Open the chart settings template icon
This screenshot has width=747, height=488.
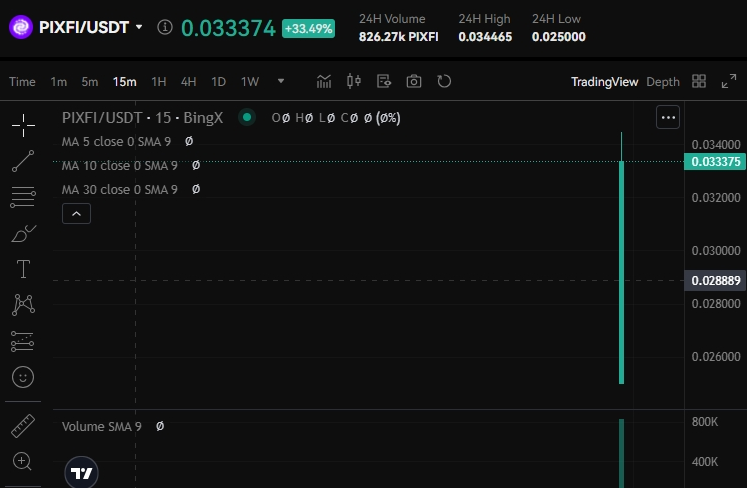click(x=384, y=81)
